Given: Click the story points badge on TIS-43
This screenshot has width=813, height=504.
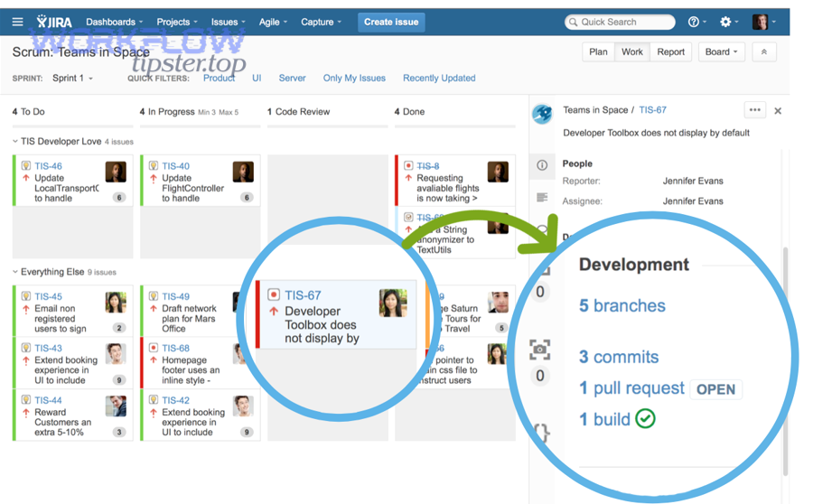Looking at the screenshot, I should (119, 380).
